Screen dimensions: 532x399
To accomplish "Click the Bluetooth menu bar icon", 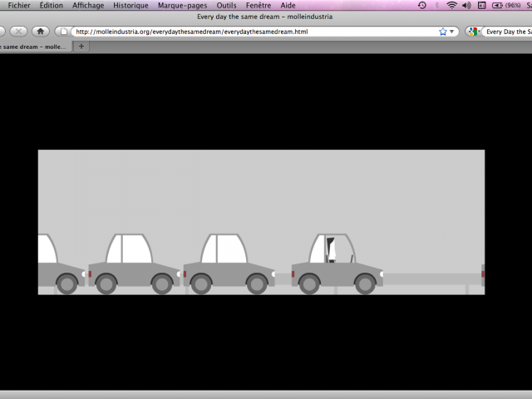I will pos(437,5).
